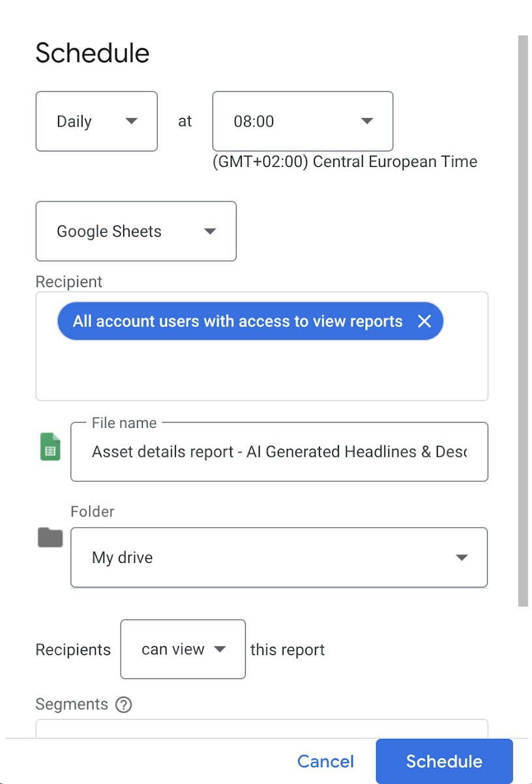Remove the All account users recipient chip
Image resolution: width=532 pixels, height=784 pixels.
(424, 321)
